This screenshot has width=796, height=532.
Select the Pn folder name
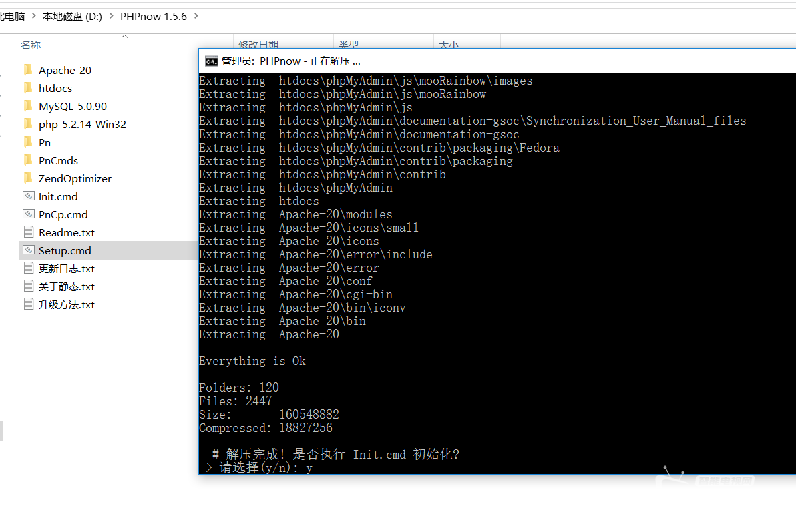point(45,143)
